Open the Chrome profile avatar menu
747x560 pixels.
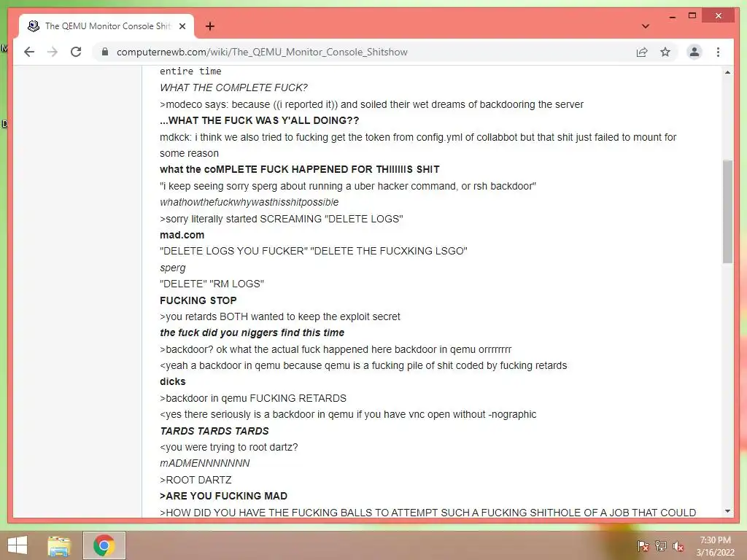(x=694, y=52)
